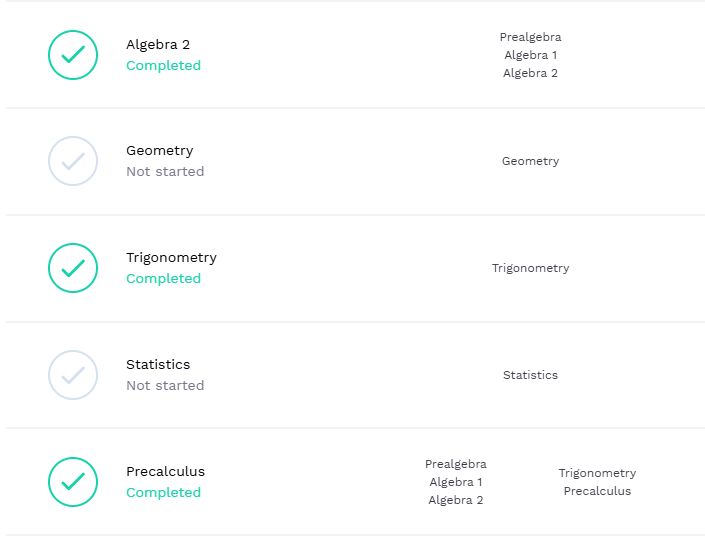Image resolution: width=705 pixels, height=545 pixels.
Task: Click the Prealgebra topic in the Algebra 2 row
Action: pyautogui.click(x=530, y=37)
